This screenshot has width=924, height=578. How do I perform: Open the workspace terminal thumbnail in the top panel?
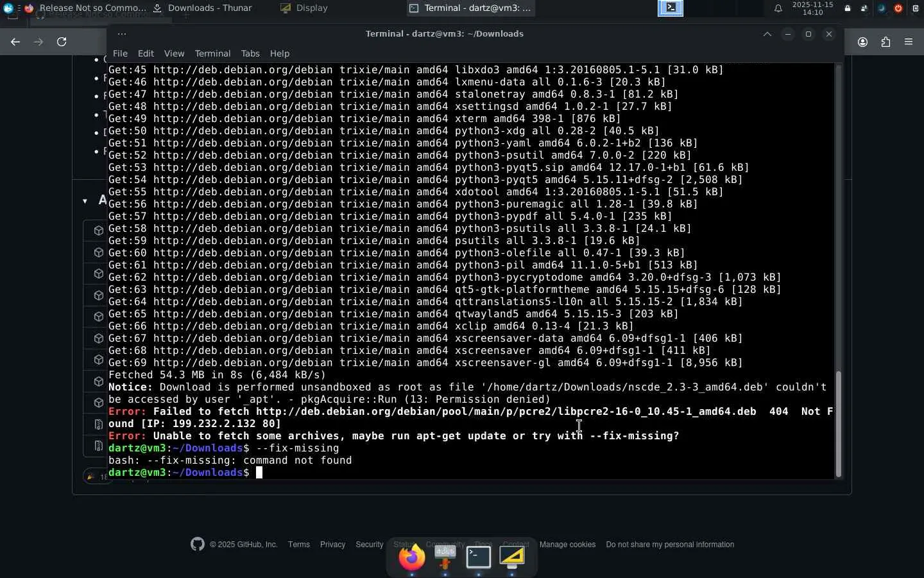point(671,8)
